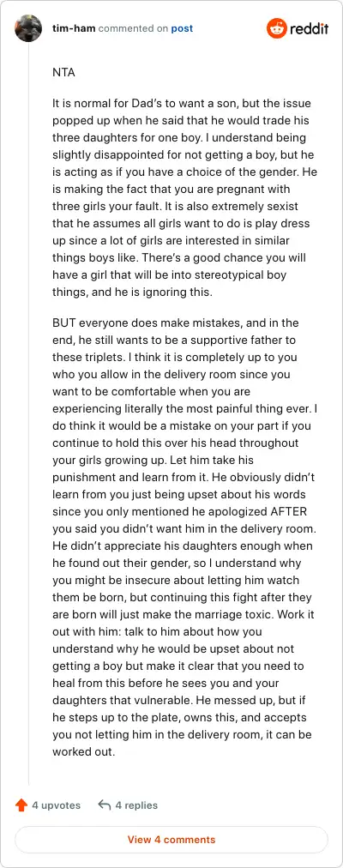343x868 pixels.
Task: Click the final line "worked out."
Action: click(x=83, y=751)
